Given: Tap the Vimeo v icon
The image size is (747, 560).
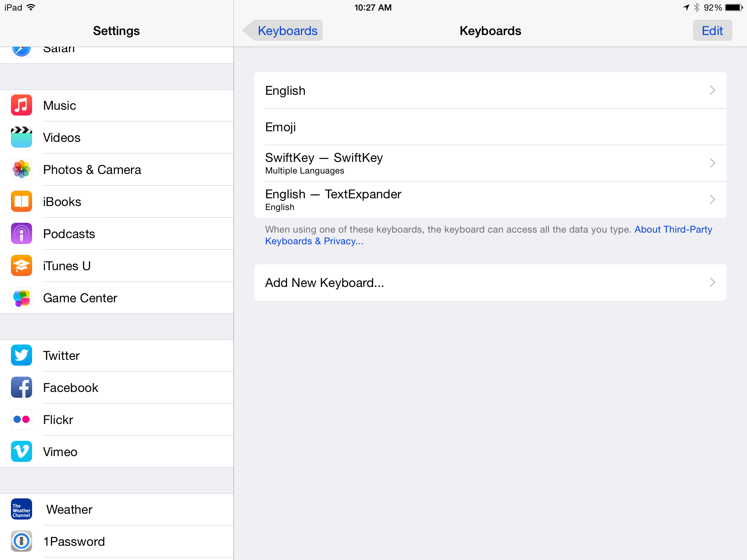Looking at the screenshot, I should pyautogui.click(x=22, y=452).
